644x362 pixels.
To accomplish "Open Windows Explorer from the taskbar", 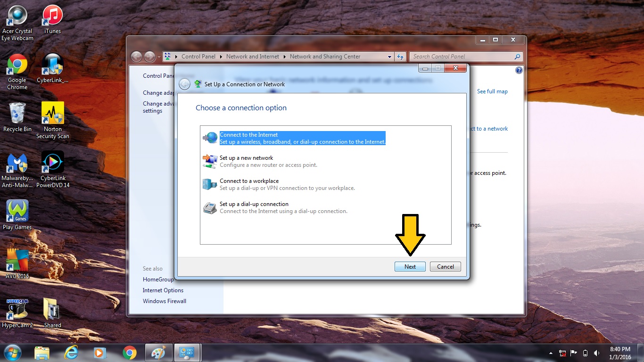I will [x=42, y=353].
